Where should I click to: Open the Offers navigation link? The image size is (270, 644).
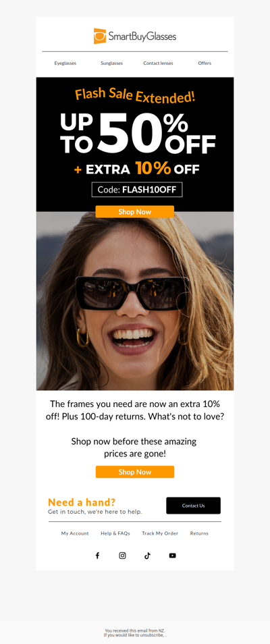pos(205,63)
